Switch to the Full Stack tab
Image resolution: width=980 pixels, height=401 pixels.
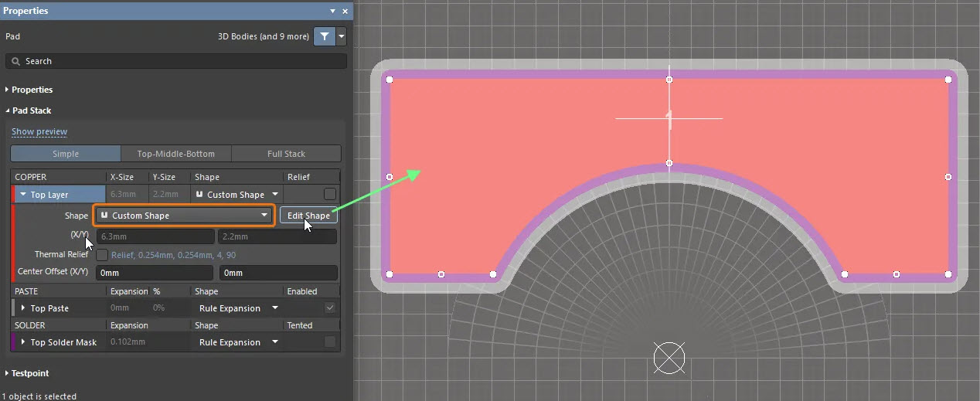(286, 154)
